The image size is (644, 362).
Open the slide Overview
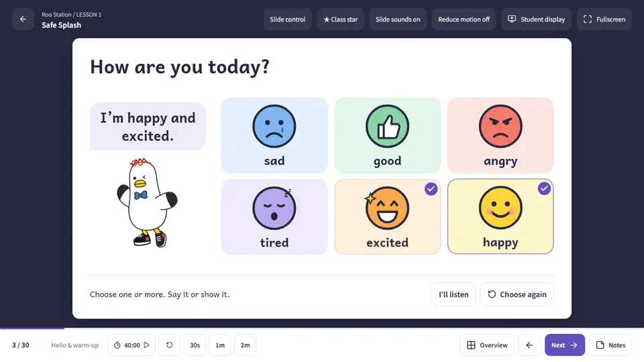click(487, 345)
